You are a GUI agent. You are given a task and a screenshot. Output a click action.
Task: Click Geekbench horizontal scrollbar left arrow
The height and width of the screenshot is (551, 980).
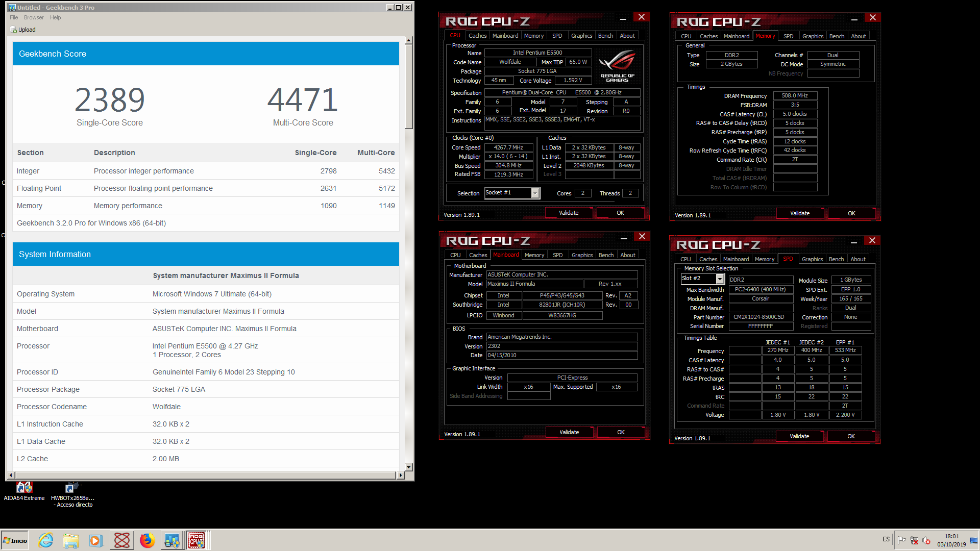11,475
